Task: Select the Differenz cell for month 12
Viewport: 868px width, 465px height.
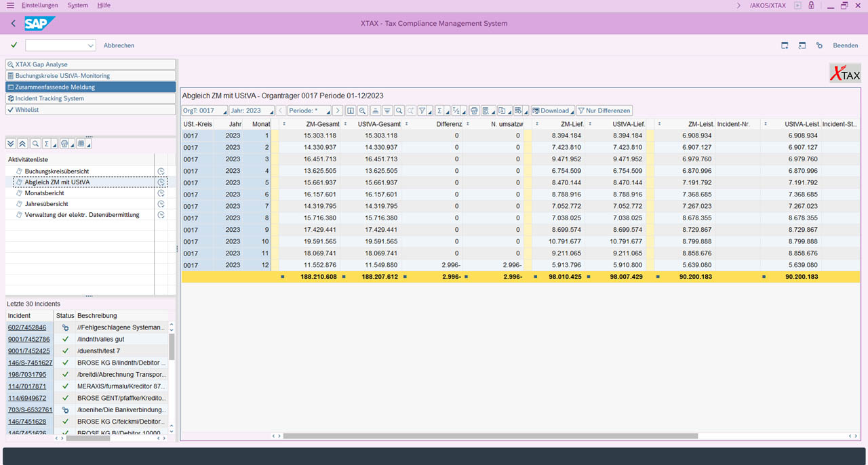Action: 434,265
